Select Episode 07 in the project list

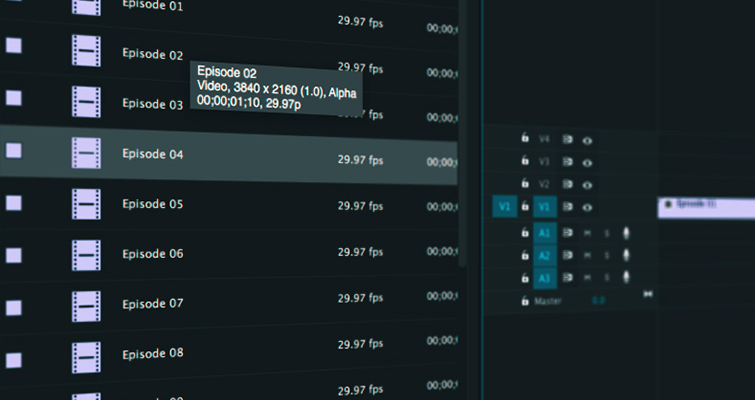[152, 303]
